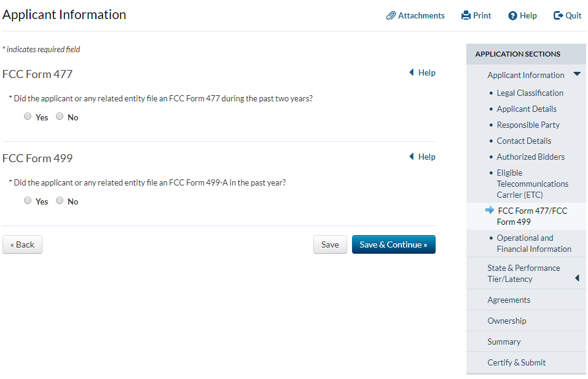Click the Save button
This screenshot has height=379, width=588.
coord(330,244)
